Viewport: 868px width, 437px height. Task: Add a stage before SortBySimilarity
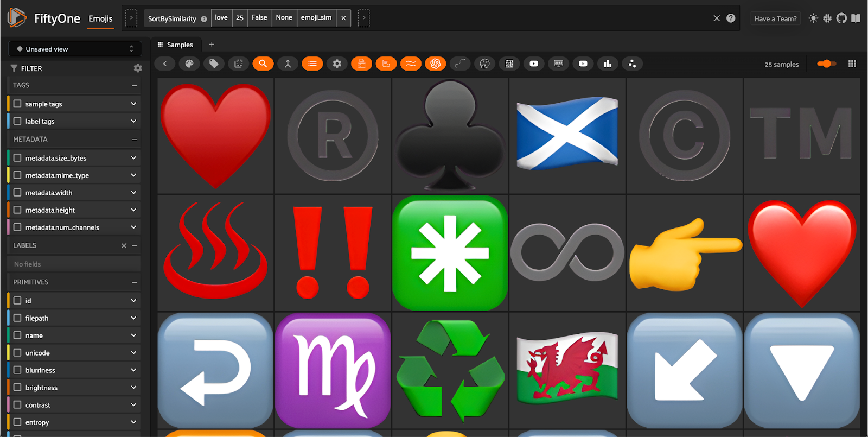131,18
